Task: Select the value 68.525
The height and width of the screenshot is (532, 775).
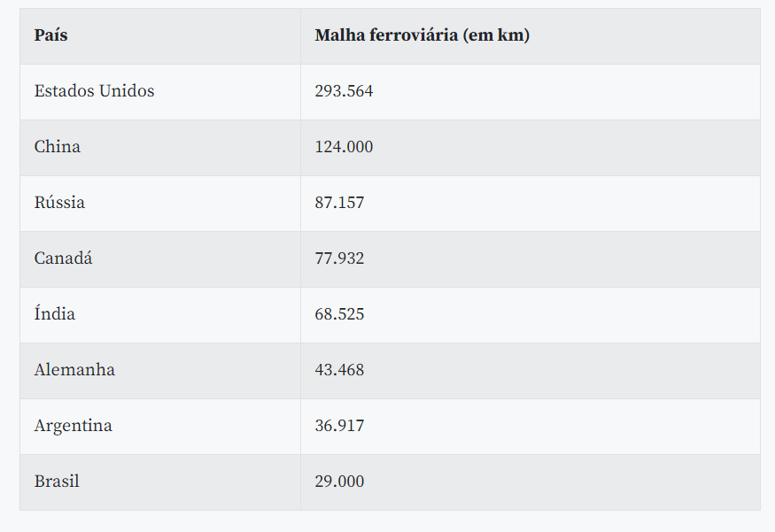Action: pyautogui.click(x=339, y=314)
